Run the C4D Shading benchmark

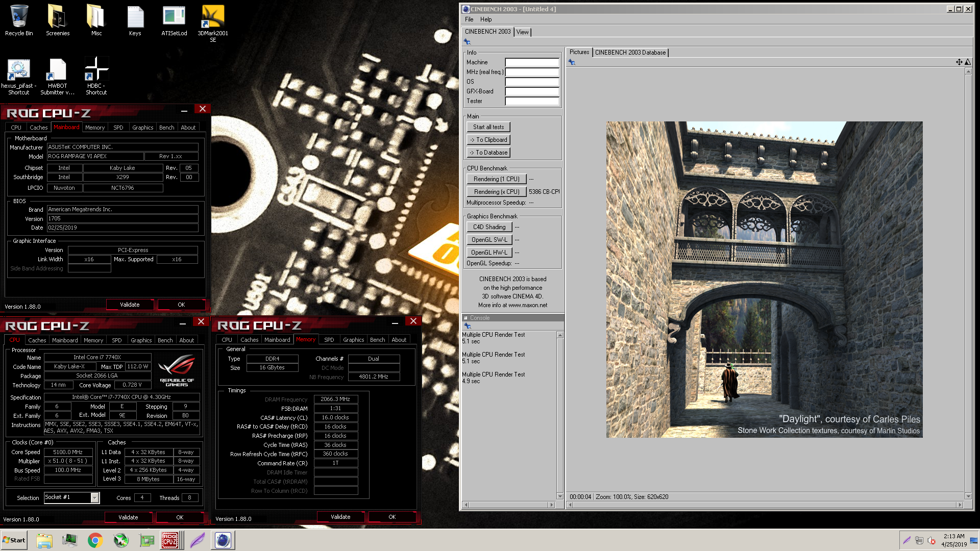tap(489, 227)
